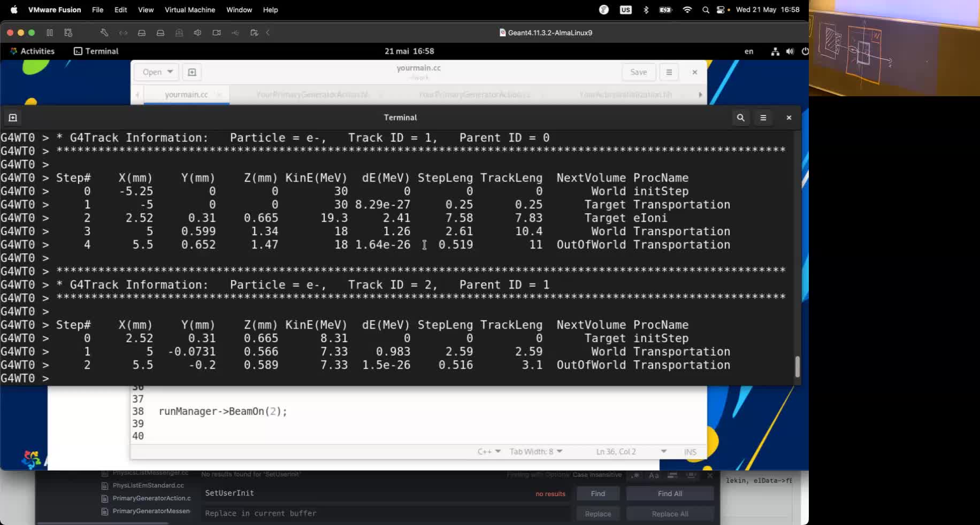Open Virtual Machine settings with the wrench icon

click(x=104, y=33)
